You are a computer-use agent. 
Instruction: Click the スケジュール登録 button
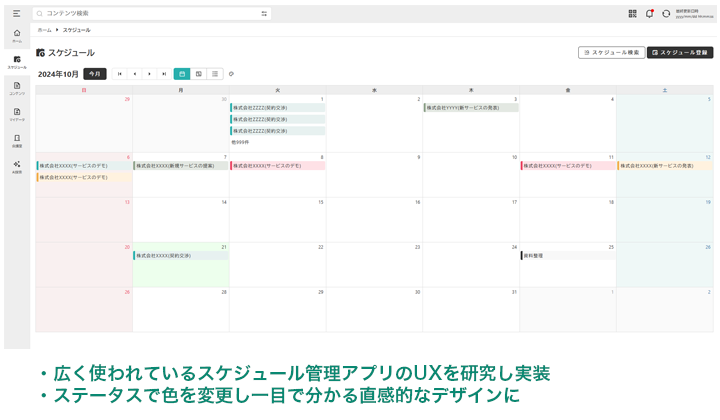point(680,52)
